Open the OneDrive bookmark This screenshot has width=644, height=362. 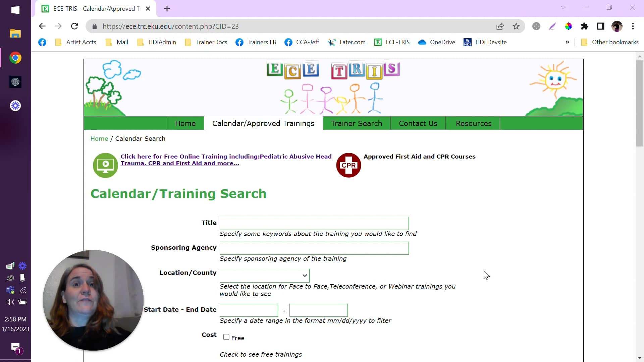point(436,42)
